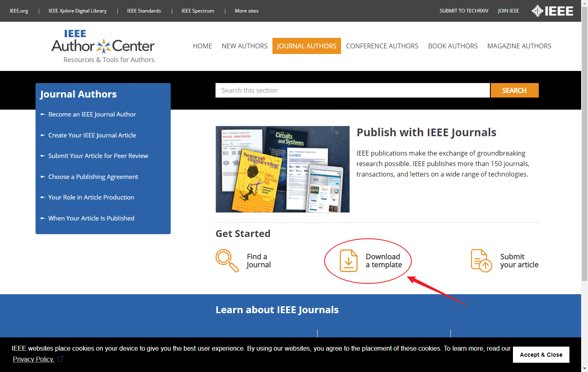Click the Submit your article text link

coord(519,261)
